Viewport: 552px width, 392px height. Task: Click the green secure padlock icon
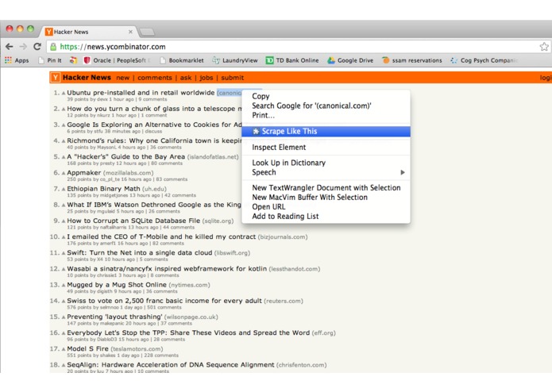(53, 47)
